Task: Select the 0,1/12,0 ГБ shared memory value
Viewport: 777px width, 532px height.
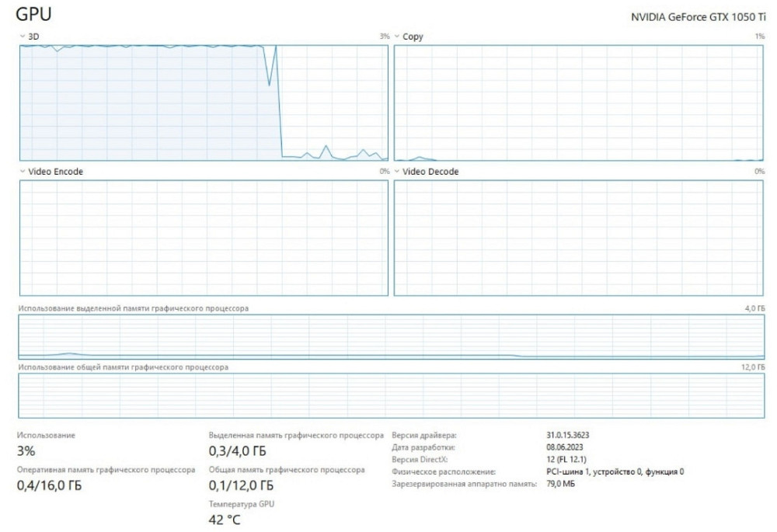Action: pos(241,486)
